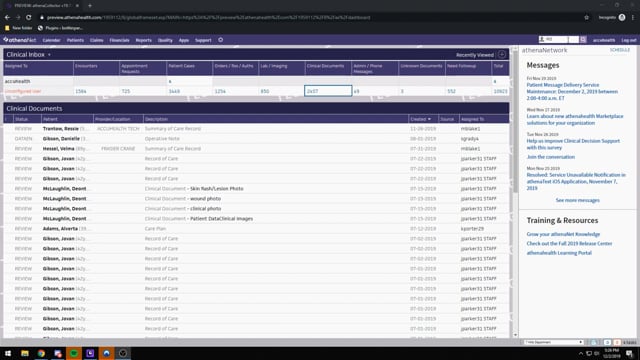Reload the page with the browser refresh icon
Screen dimensions: 640x360
click(x=29, y=18)
